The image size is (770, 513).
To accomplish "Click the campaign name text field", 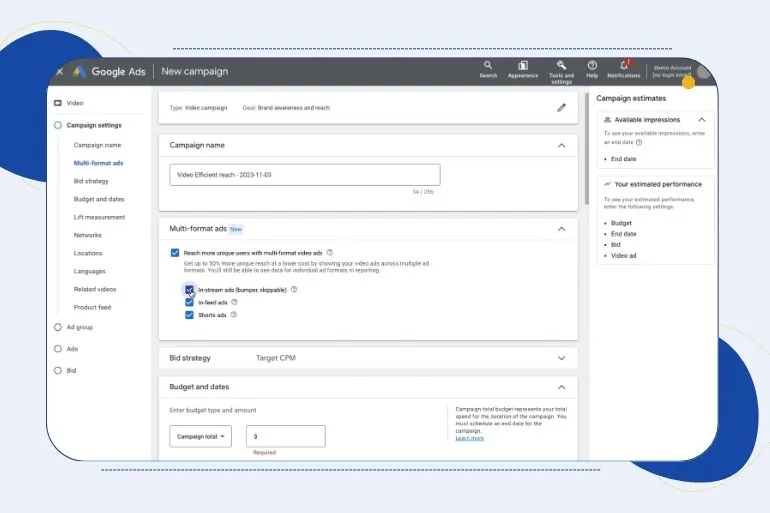I will (x=304, y=175).
